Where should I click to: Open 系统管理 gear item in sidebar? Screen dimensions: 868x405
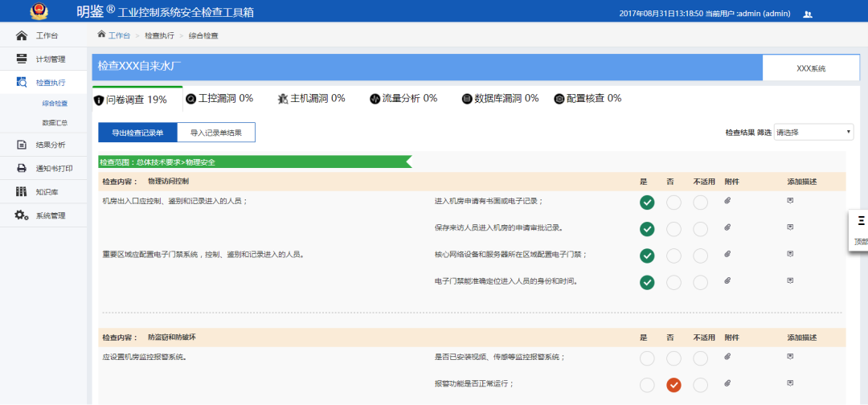click(50, 215)
